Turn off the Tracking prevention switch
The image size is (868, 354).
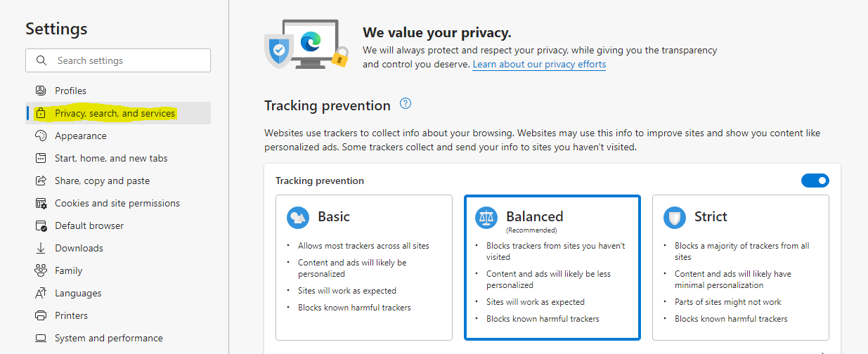pyautogui.click(x=815, y=181)
